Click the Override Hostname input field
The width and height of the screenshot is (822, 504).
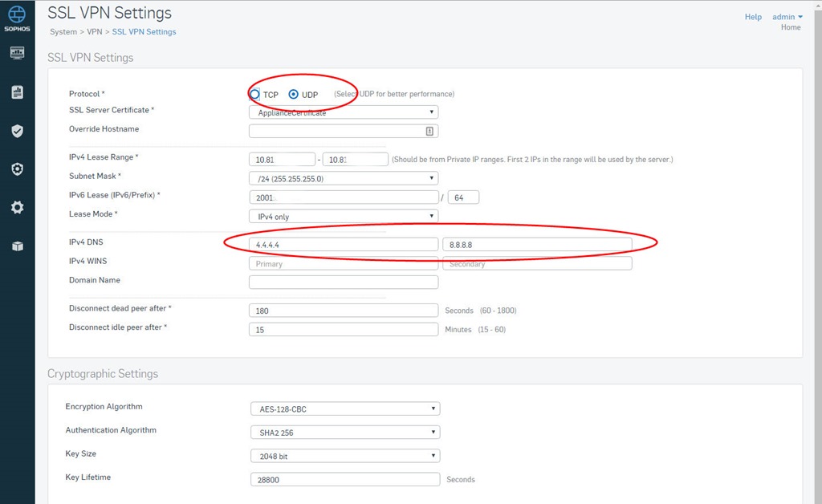click(x=344, y=131)
